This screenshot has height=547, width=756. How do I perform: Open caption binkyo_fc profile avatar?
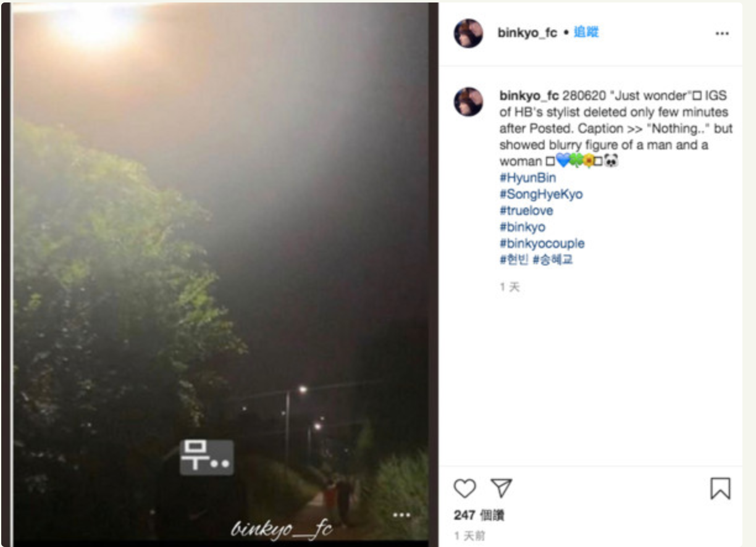click(x=468, y=102)
